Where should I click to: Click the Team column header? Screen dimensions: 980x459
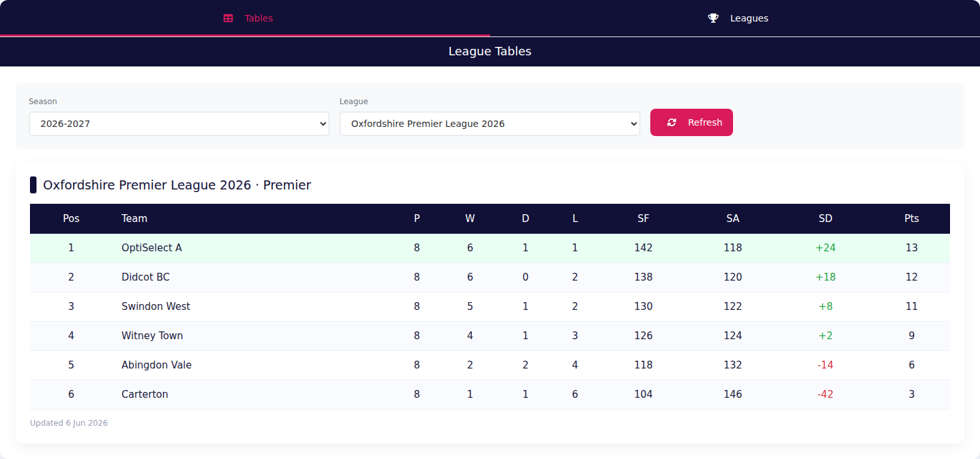click(x=134, y=219)
